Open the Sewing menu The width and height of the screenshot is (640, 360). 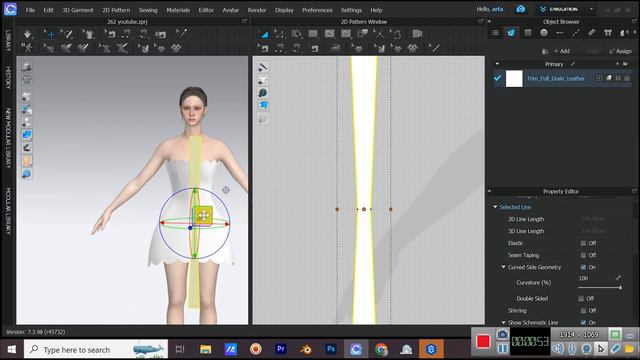148,10
